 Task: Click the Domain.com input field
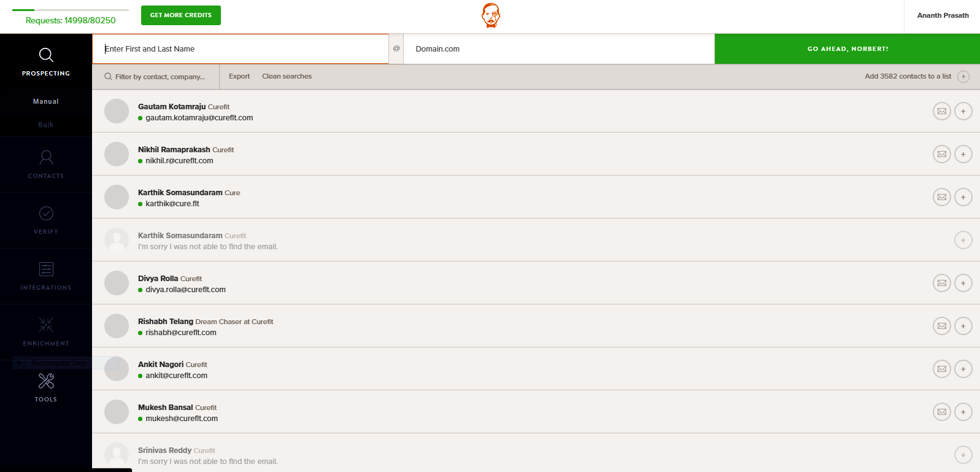[559, 48]
